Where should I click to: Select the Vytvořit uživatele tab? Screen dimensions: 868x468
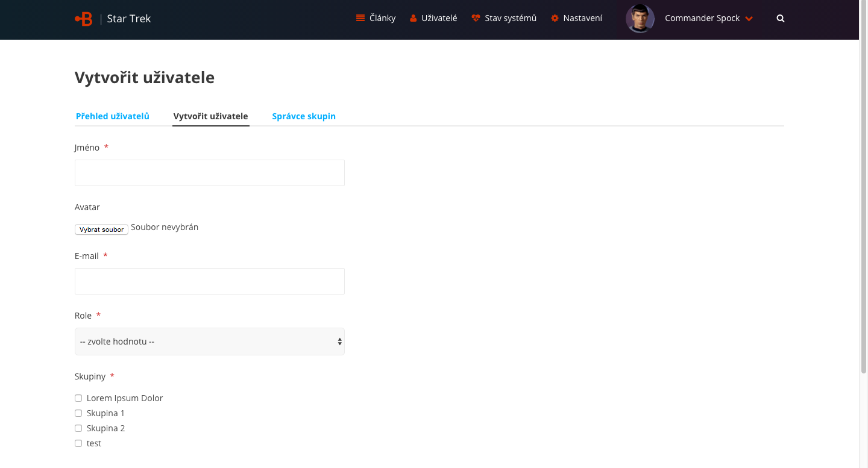point(210,116)
